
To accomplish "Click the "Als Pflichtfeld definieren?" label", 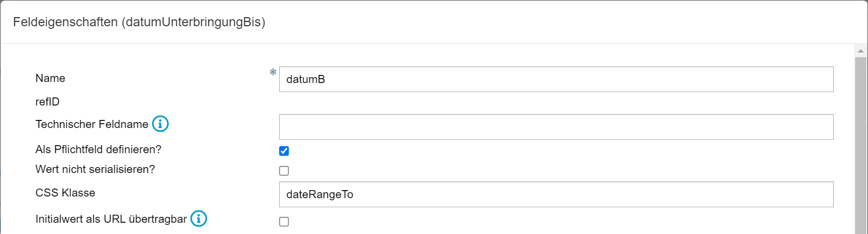I will (98, 149).
